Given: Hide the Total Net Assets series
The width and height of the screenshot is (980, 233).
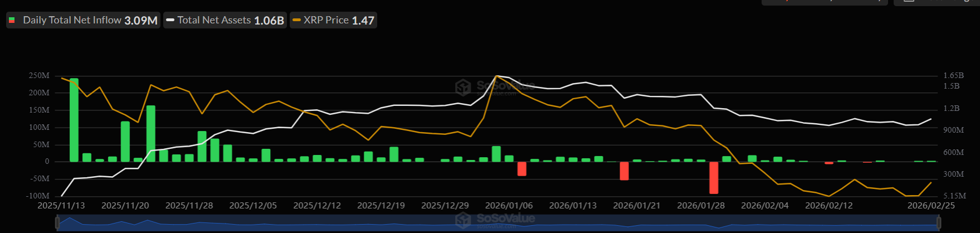Looking at the screenshot, I should pos(225,21).
